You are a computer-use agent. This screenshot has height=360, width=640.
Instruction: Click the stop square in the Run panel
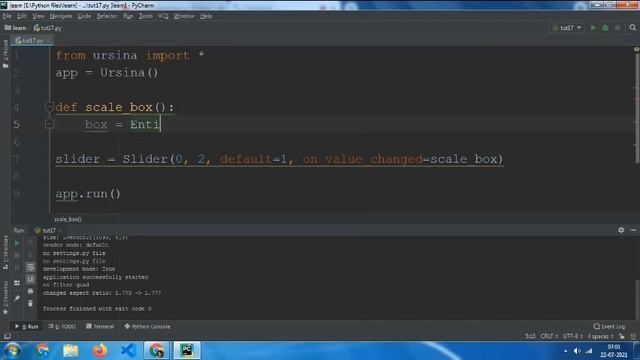tap(17, 256)
